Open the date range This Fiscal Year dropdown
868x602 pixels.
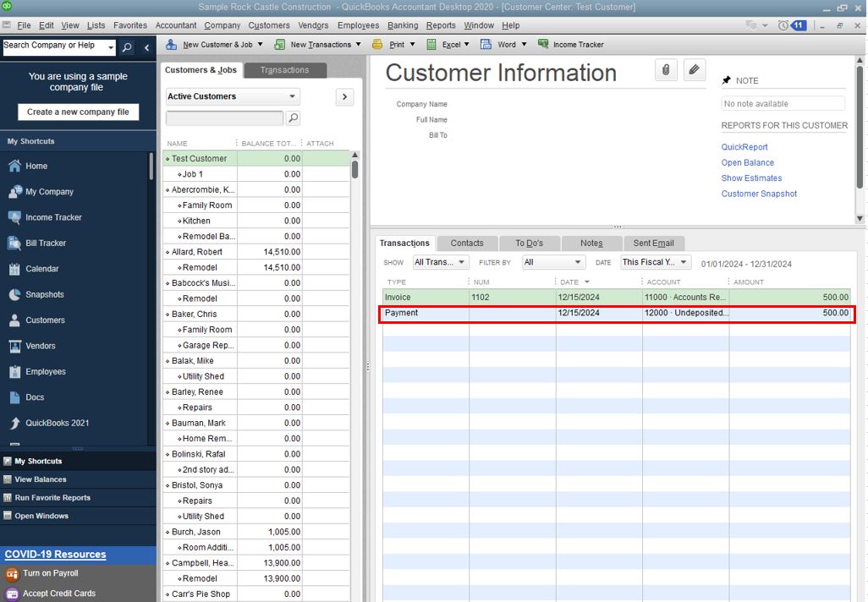(x=656, y=263)
